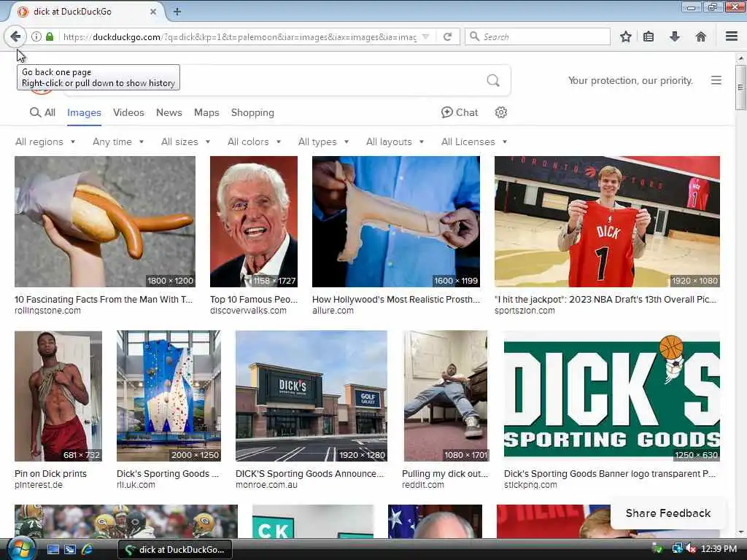The height and width of the screenshot is (560, 747).
Task: Open the monroe.com.au store image
Action: pyautogui.click(x=311, y=396)
